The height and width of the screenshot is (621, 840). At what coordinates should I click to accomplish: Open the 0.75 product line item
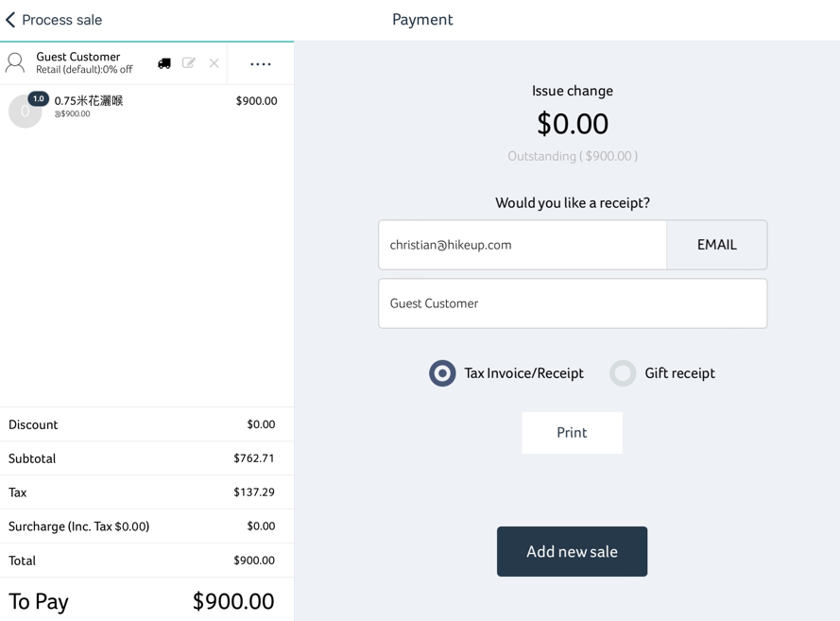pos(146,107)
